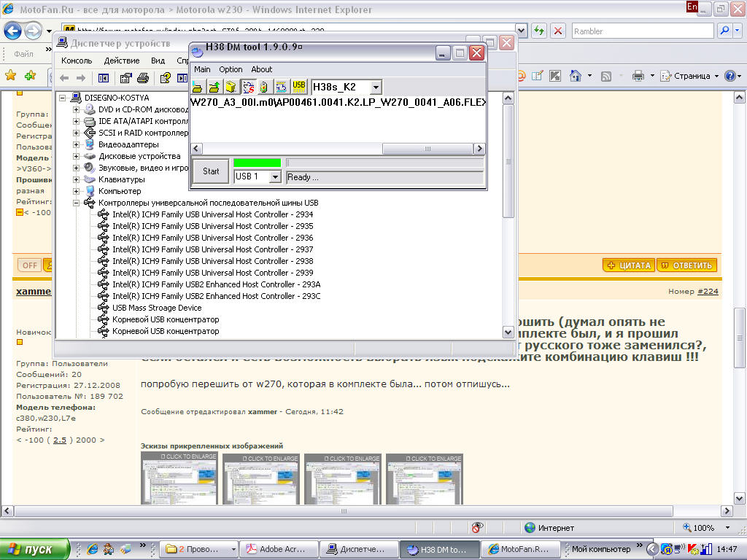The height and width of the screenshot is (560, 747).
Task: Expand the DVD и CD-ROM дисководы node
Action: [76, 109]
